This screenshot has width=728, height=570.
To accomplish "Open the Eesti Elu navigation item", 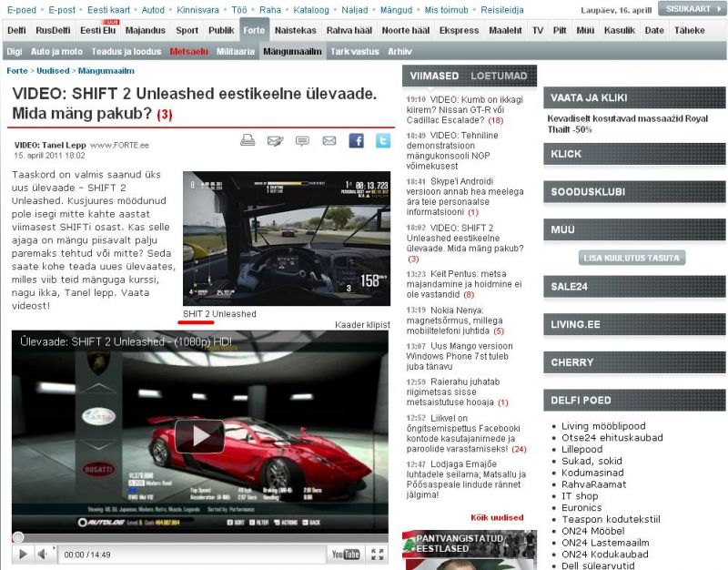I will pyautogui.click(x=98, y=30).
